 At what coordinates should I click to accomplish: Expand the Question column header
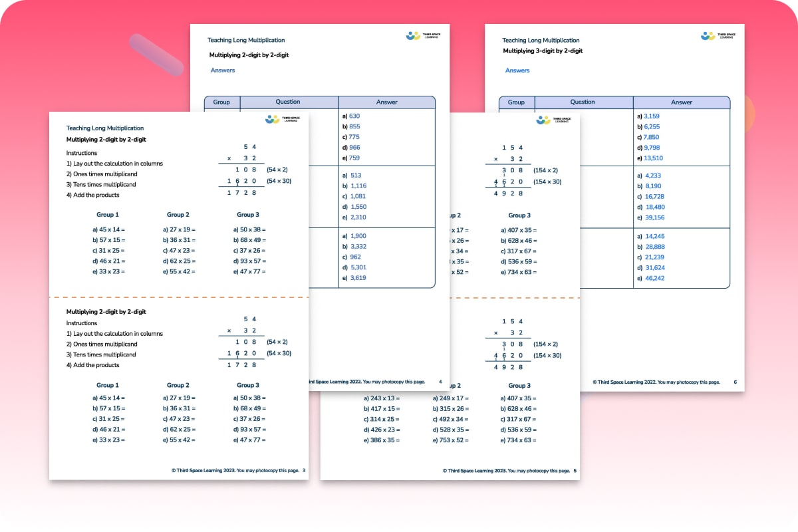coord(289,102)
